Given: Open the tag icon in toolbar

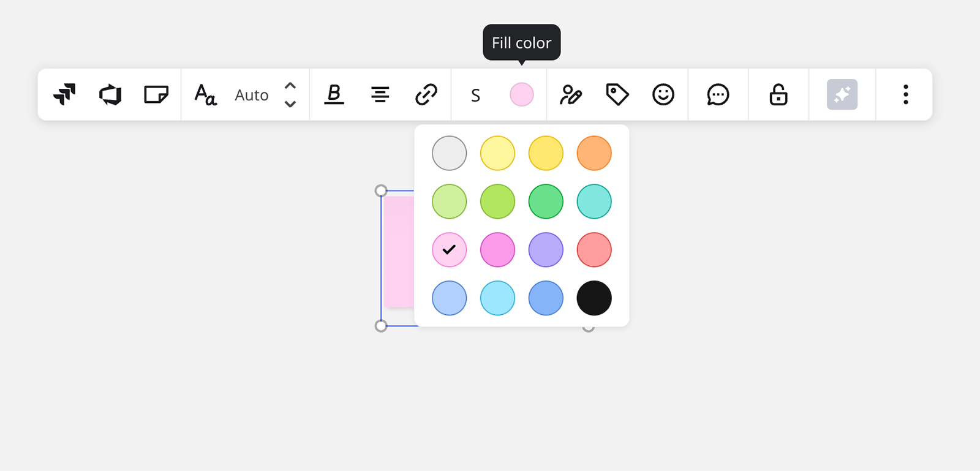Looking at the screenshot, I should click(x=617, y=94).
